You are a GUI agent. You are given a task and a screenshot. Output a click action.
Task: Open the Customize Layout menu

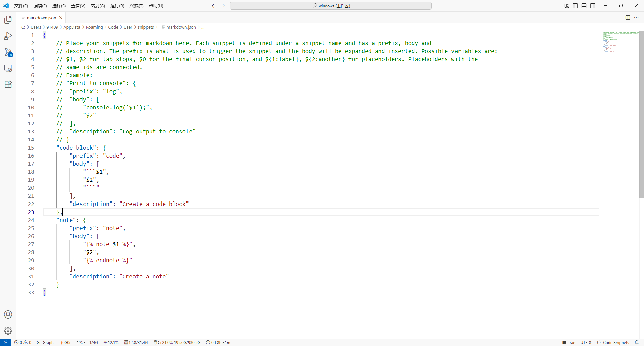coord(567,6)
